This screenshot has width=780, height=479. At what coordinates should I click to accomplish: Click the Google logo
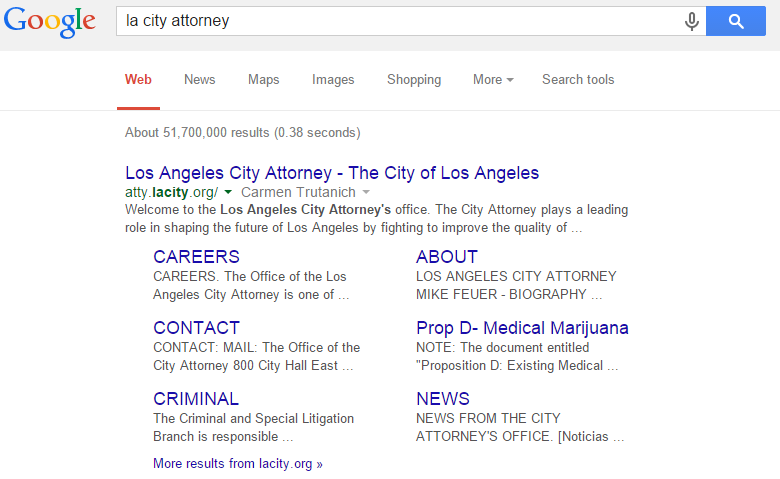point(50,21)
